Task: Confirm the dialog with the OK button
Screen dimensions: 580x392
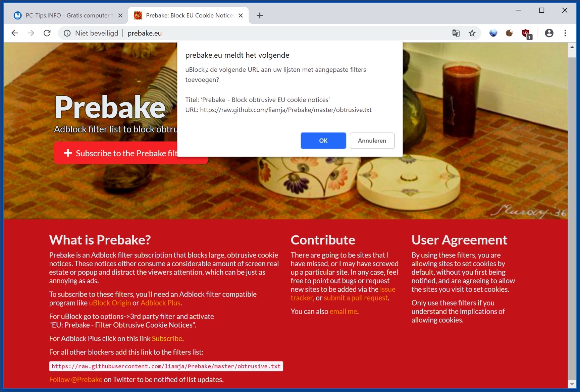Action: pyautogui.click(x=323, y=141)
